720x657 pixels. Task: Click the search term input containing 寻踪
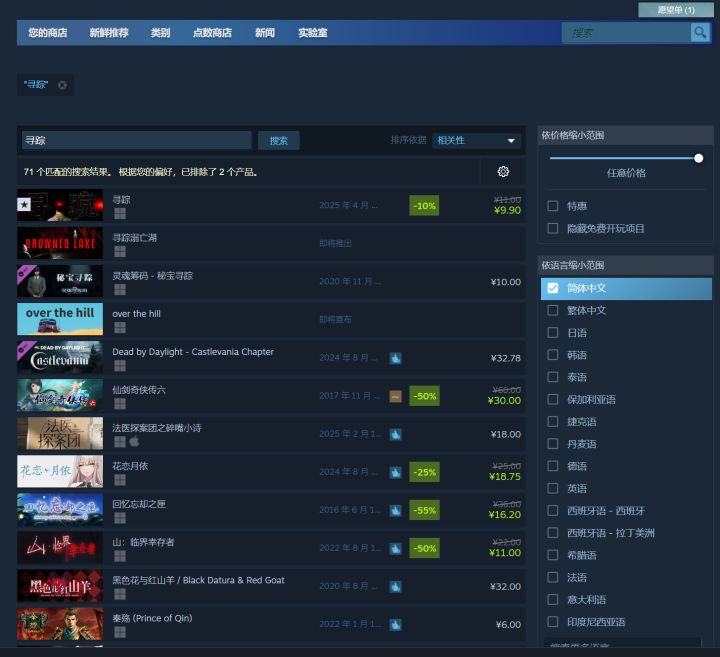(137, 140)
